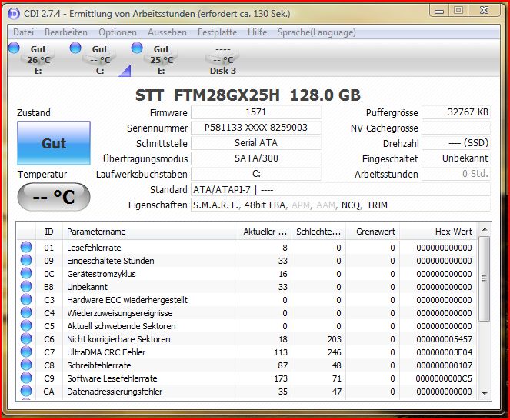Click status orb for C7 UltraDMA CRC Fehler
510x420 pixels.
26,352
